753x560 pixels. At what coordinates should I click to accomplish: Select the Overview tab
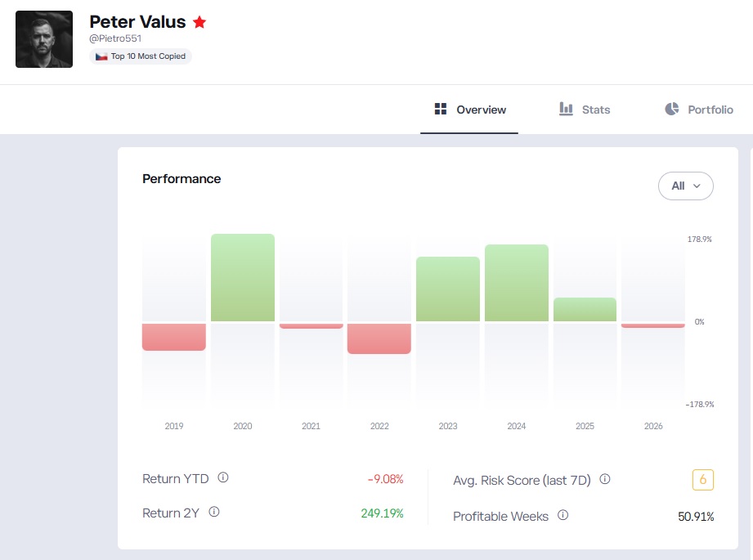[469, 110]
